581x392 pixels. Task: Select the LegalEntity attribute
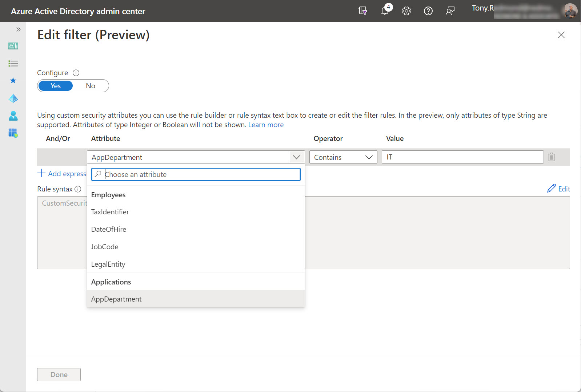click(x=196, y=264)
